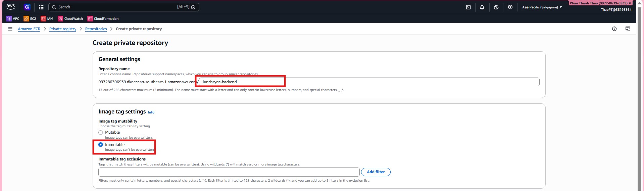Image resolution: width=644 pixels, height=191 pixels.
Task: Open the CloudFormation favorite shortcut
Action: pos(103,19)
